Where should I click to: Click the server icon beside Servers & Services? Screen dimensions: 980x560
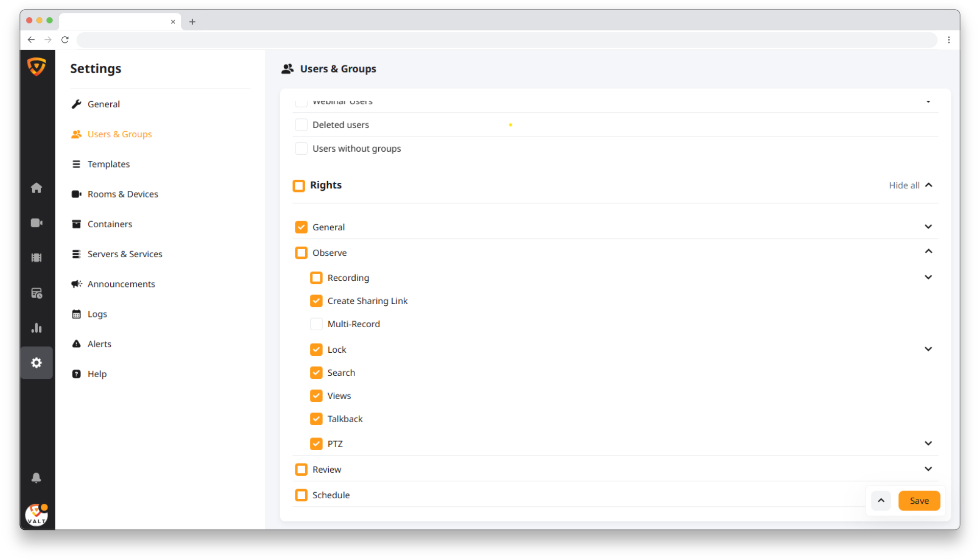pos(77,254)
